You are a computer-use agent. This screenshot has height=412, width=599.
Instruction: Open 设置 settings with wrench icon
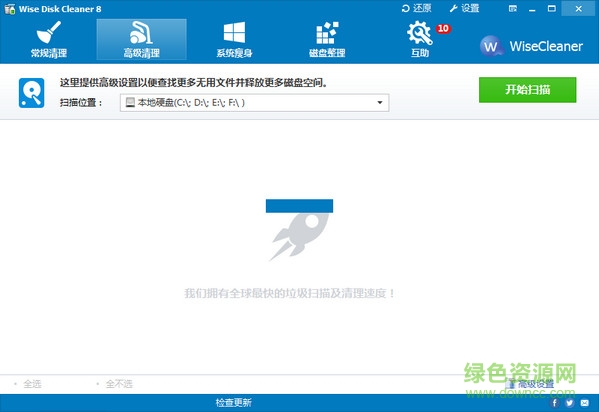pos(464,8)
